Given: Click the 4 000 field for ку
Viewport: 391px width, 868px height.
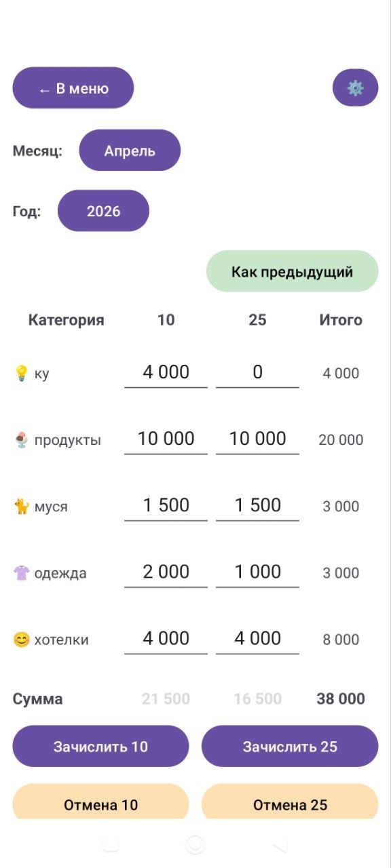Looking at the screenshot, I should (x=165, y=372).
